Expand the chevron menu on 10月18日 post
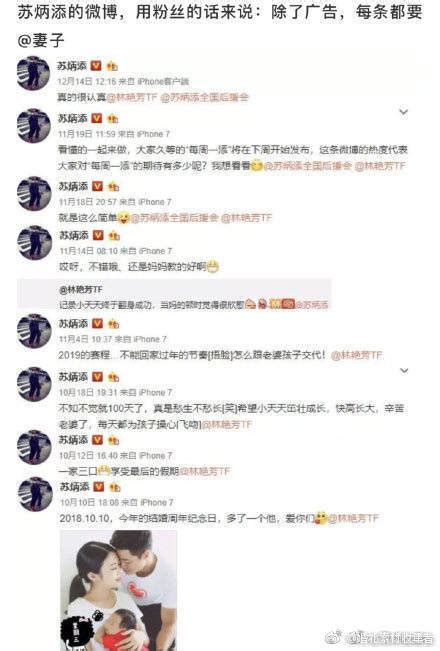This screenshot has width=440, height=651. pos(404,370)
